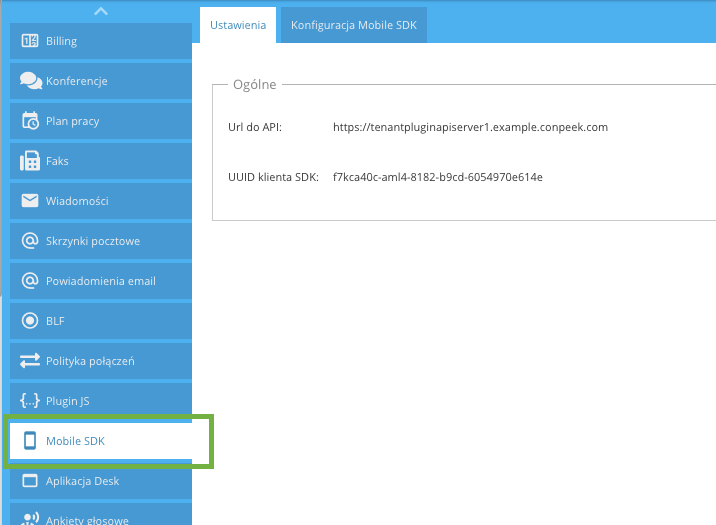The image size is (716, 525).
Task: Select the Mobile SDK menu label
Action: (75, 441)
